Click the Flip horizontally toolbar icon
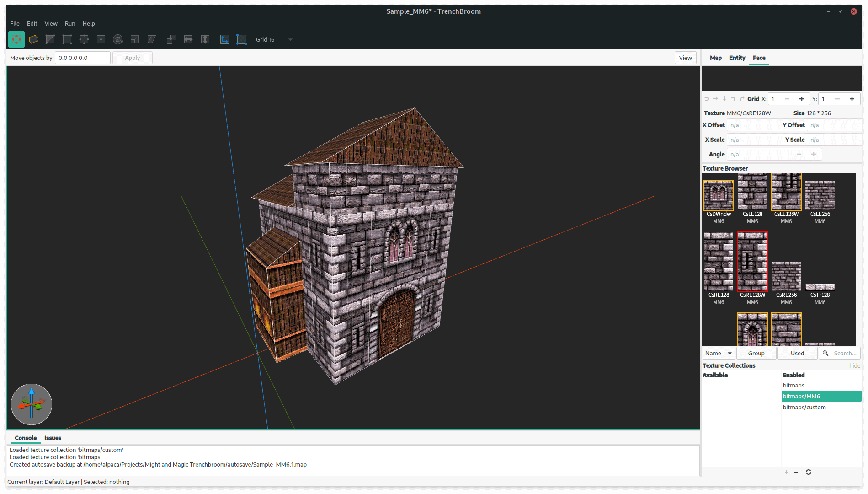 188,40
